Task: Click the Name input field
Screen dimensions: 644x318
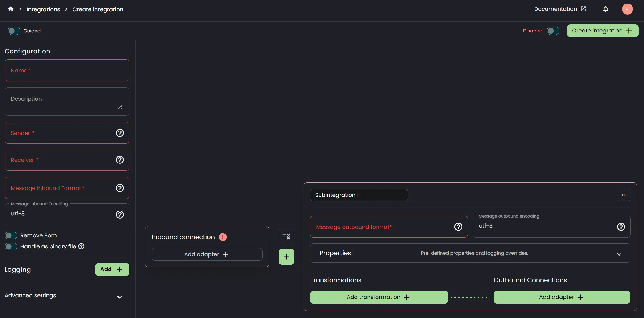Action: [67, 70]
